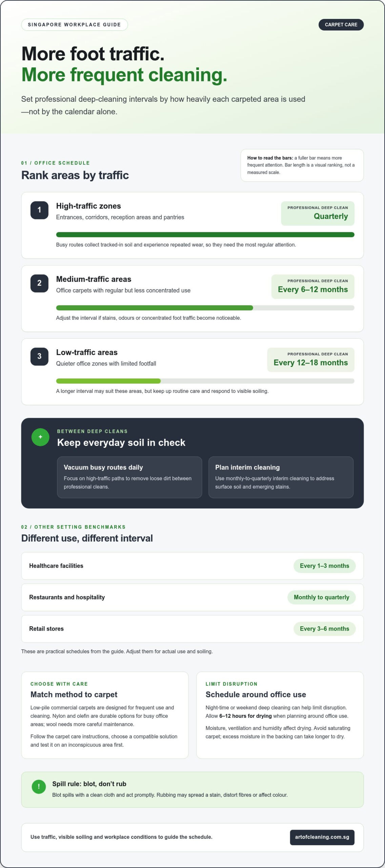Click the number 1 badge for High-traffic zones
385x868 pixels.
tap(39, 210)
